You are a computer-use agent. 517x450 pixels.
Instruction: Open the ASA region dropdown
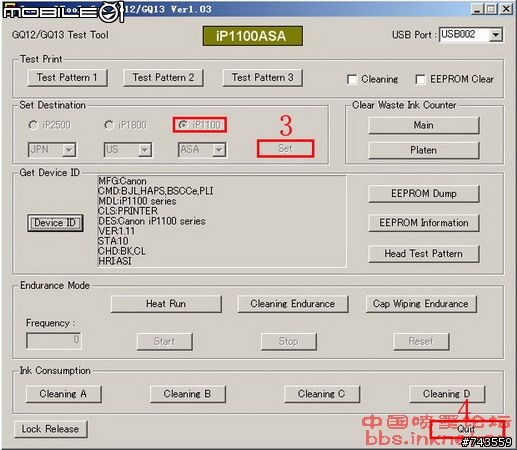[219, 150]
